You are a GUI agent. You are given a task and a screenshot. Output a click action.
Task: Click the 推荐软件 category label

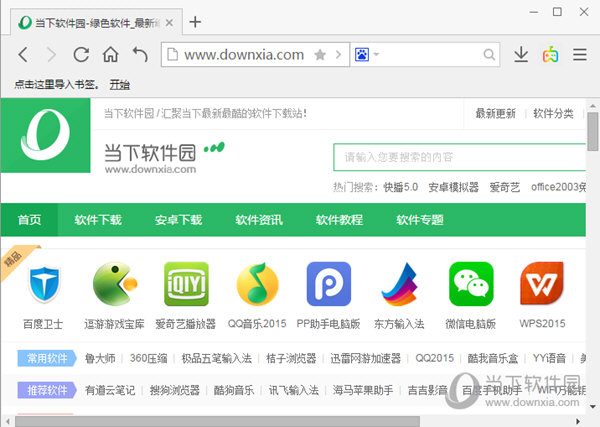[47, 390]
